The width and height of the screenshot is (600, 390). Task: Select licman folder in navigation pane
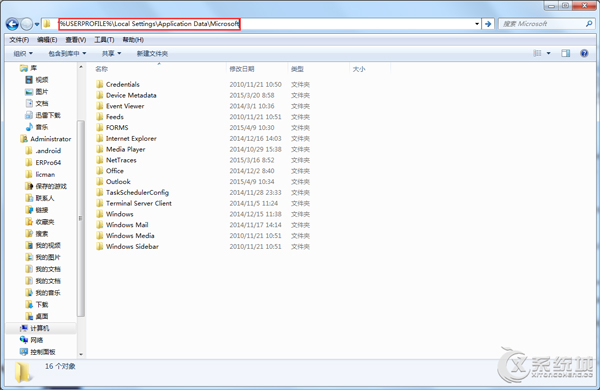click(40, 175)
